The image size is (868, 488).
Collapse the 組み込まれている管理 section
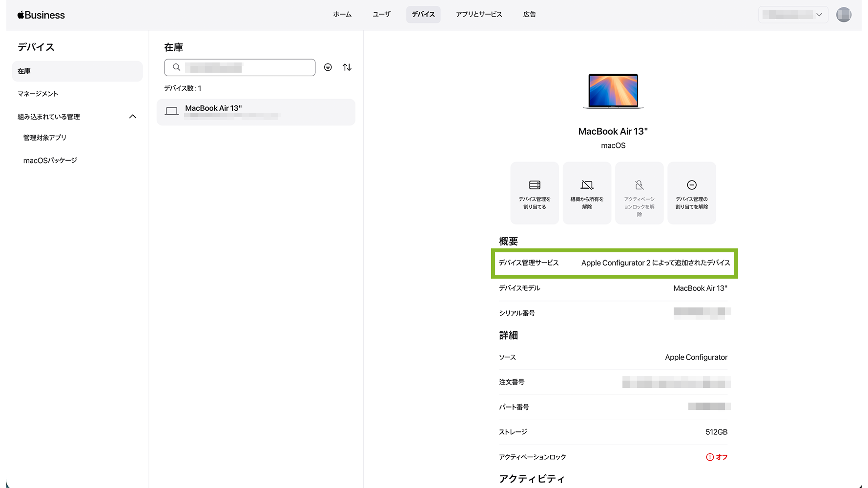pyautogui.click(x=132, y=117)
